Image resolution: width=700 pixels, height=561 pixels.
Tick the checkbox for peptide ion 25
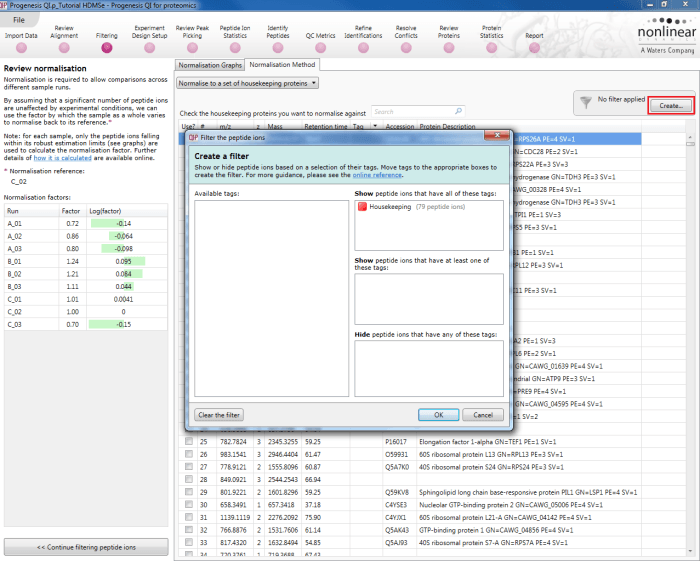point(189,441)
